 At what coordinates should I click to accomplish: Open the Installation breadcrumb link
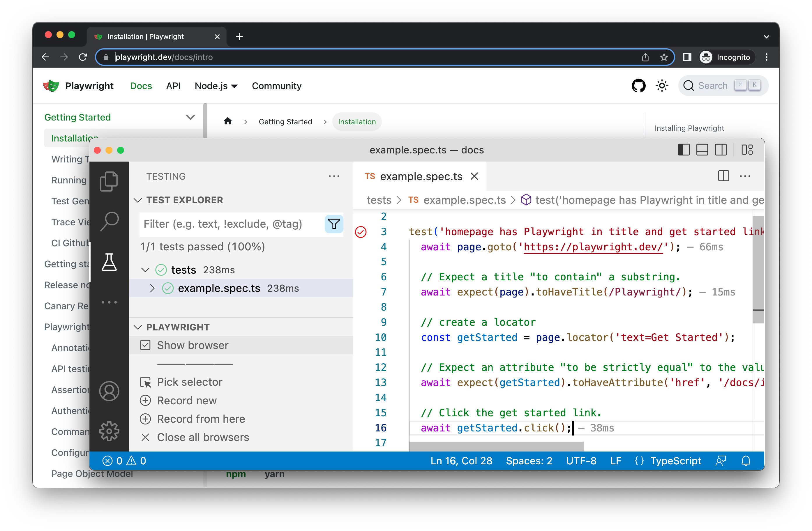tap(357, 121)
